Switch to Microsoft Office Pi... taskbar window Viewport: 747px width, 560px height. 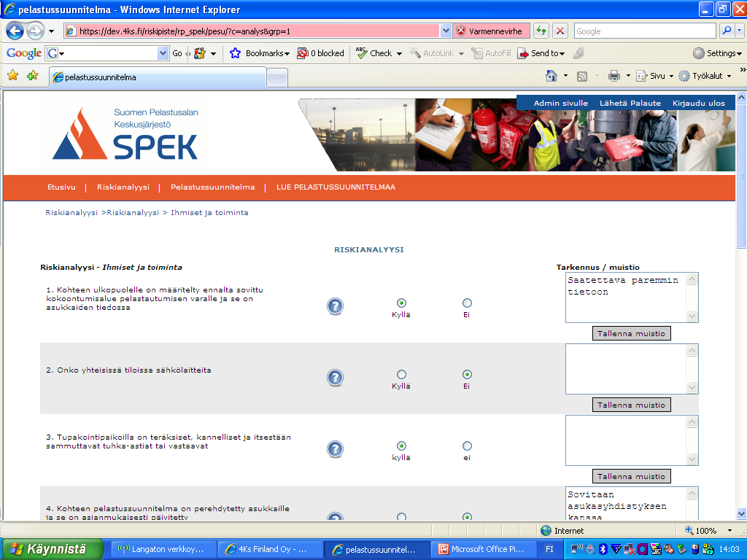coord(484,549)
